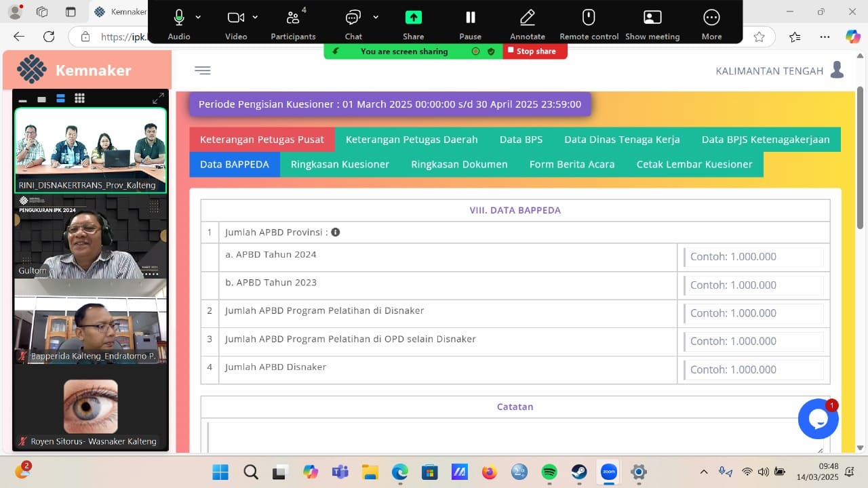Expand the Video options arrow
This screenshot has height=488, width=868.
coord(255,17)
